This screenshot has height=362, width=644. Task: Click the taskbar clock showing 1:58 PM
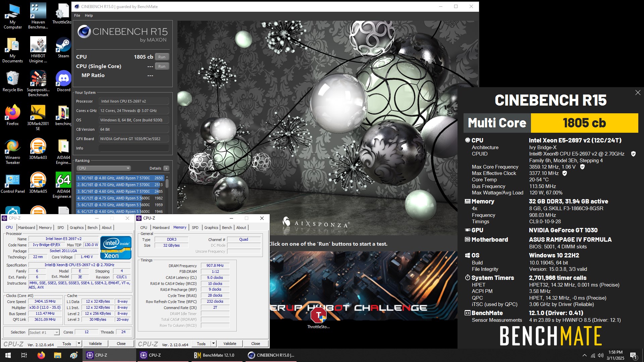click(x=615, y=355)
